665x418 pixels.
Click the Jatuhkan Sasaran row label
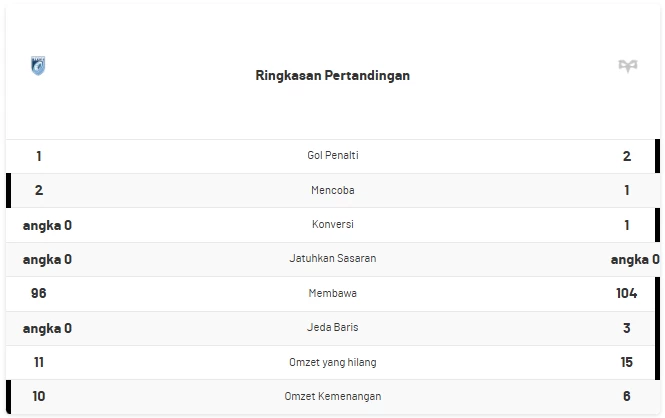point(332,259)
